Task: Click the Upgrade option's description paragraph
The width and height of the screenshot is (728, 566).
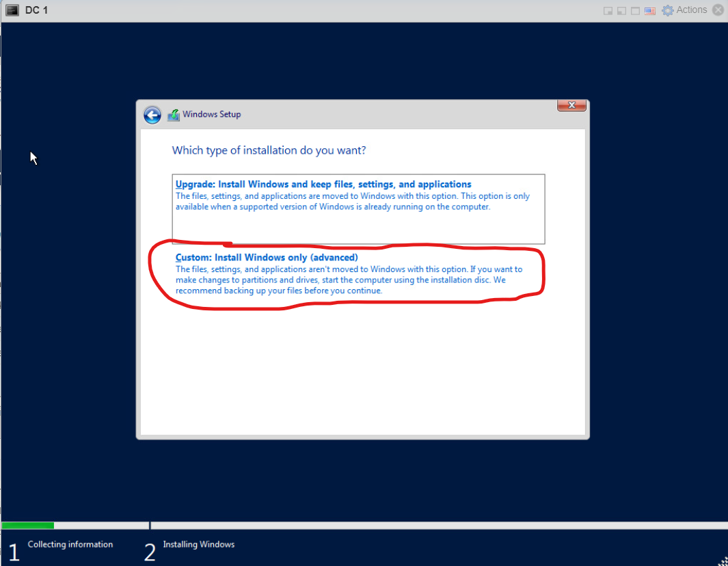Action: pos(353,202)
